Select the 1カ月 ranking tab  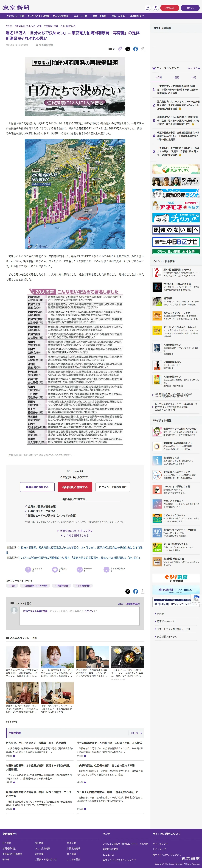pyautogui.click(x=193, y=78)
